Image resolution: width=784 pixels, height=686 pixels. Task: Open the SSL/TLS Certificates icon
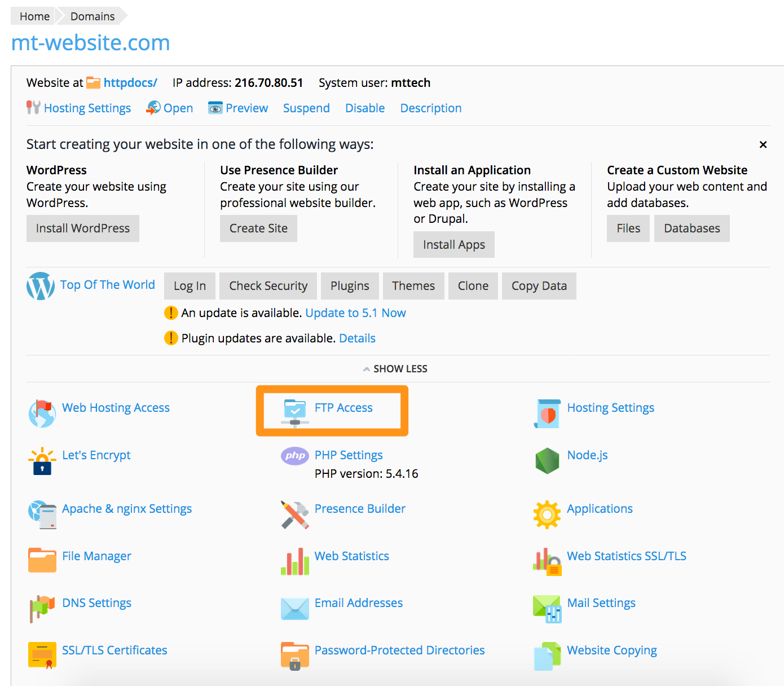click(42, 655)
